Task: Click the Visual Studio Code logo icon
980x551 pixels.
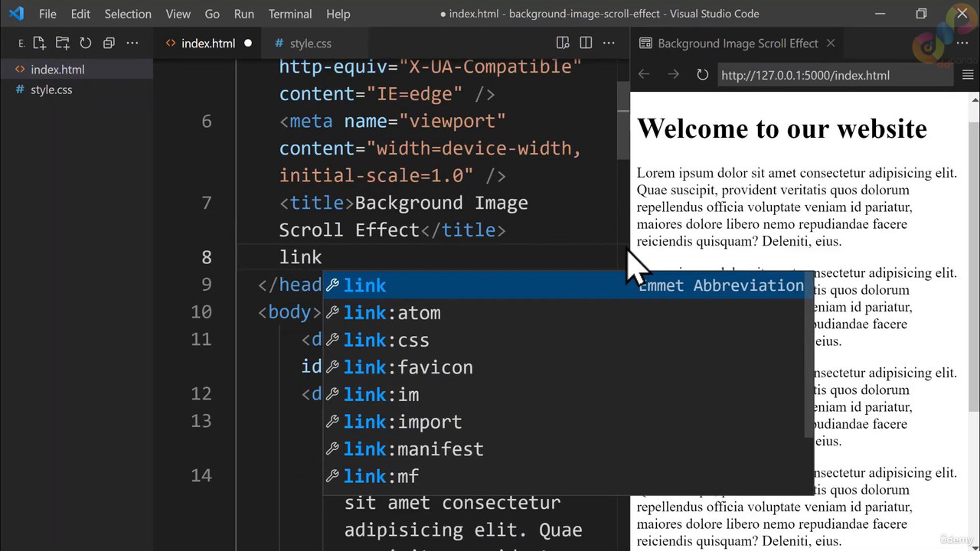Action: point(16,14)
